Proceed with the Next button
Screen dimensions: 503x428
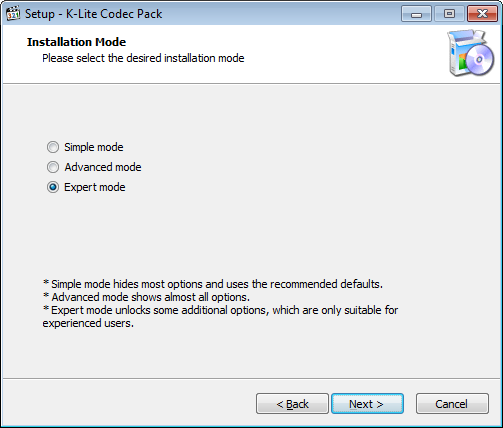367,404
